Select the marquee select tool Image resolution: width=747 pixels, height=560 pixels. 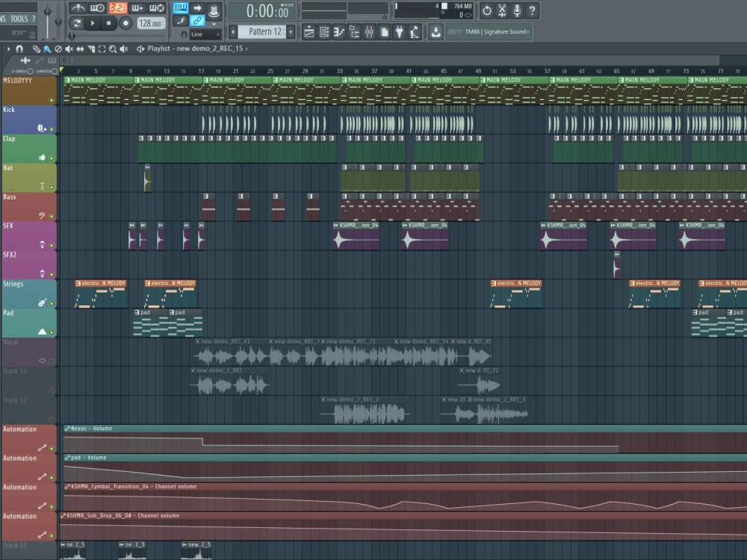coord(102,49)
